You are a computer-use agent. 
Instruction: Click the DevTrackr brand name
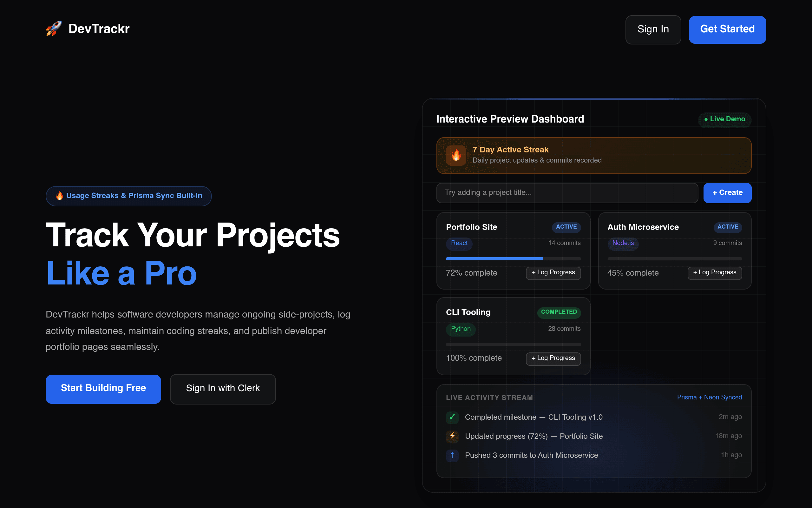[99, 29]
